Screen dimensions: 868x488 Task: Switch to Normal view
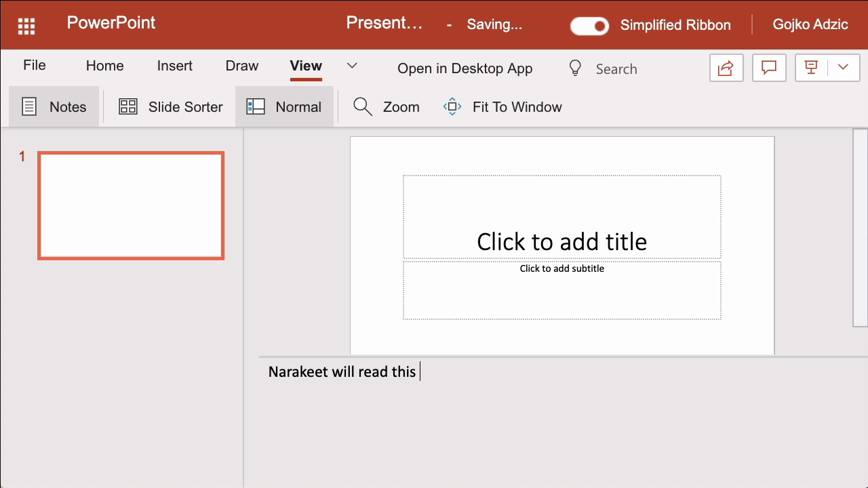pyautogui.click(x=284, y=106)
